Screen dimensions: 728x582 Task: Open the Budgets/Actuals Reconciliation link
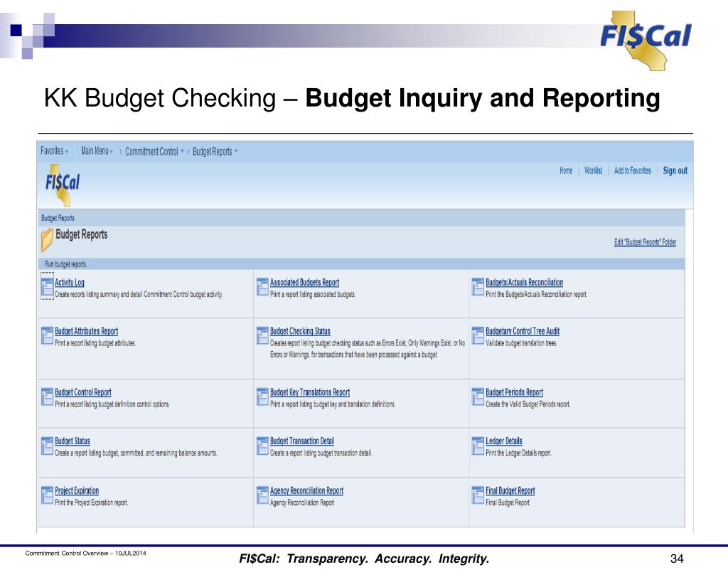(524, 282)
